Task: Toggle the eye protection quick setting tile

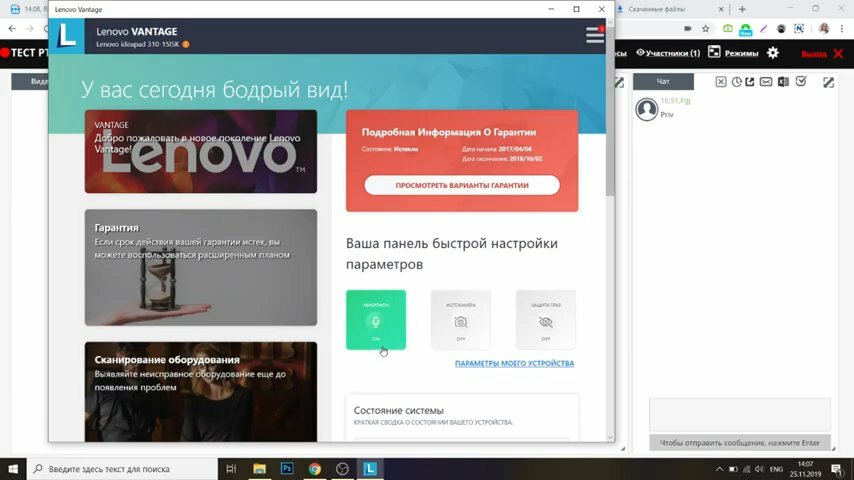Action: click(x=546, y=320)
